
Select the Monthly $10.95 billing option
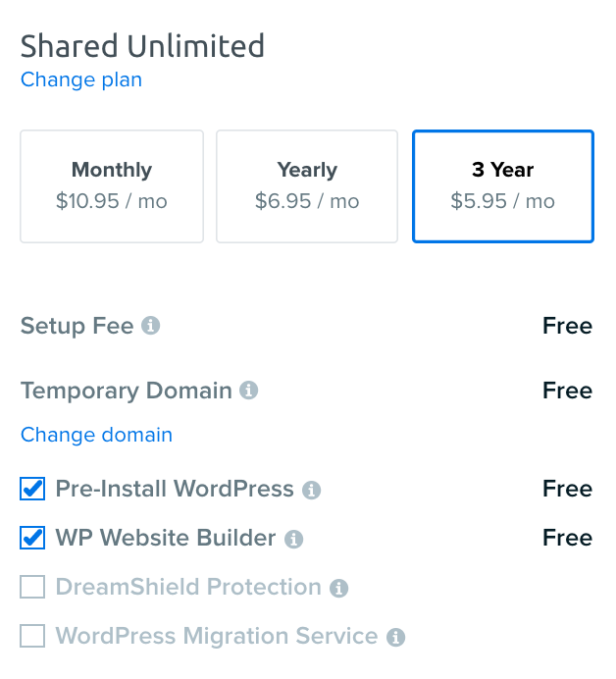pyautogui.click(x=112, y=185)
